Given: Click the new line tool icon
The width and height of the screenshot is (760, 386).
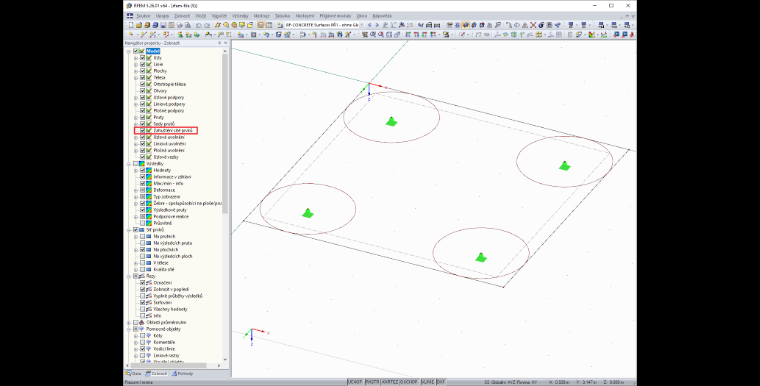Looking at the screenshot, I should (144, 35).
